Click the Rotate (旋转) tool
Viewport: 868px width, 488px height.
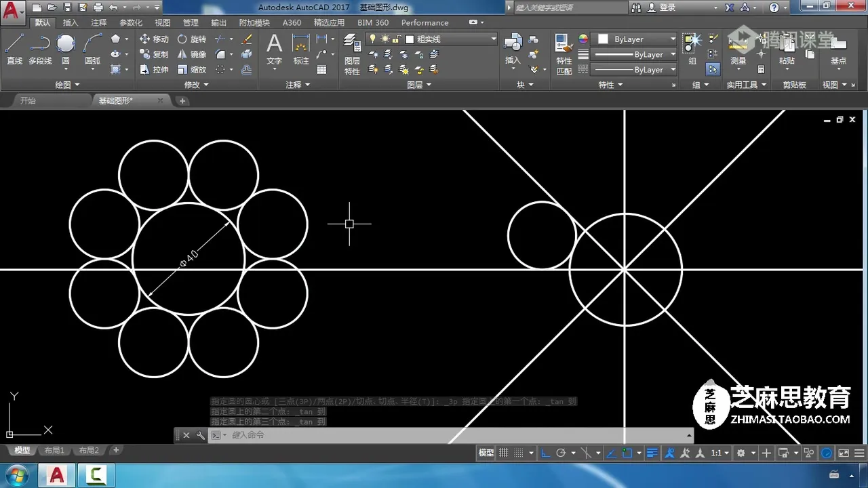point(191,39)
